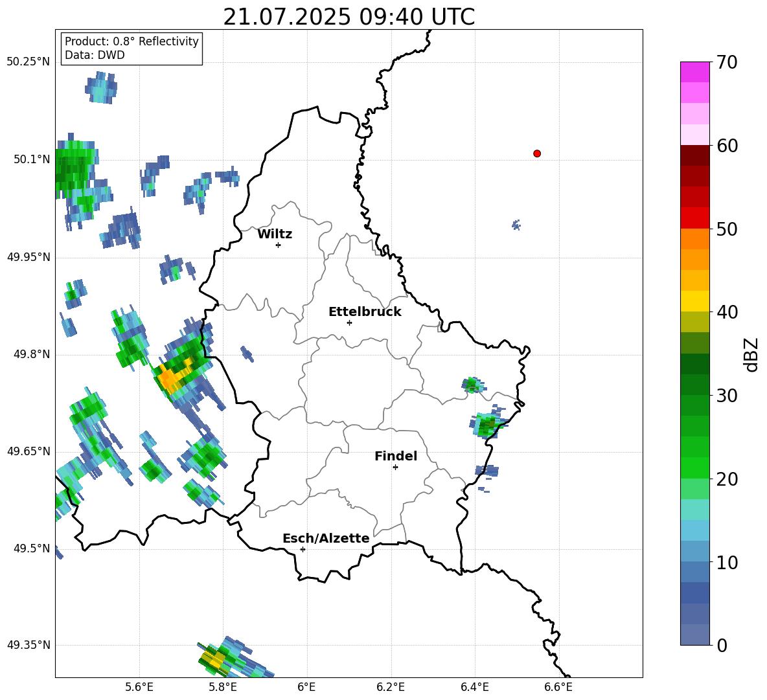Click the 6.4°E longitude label
Viewport: 767px width, 700px height.
click(x=474, y=687)
